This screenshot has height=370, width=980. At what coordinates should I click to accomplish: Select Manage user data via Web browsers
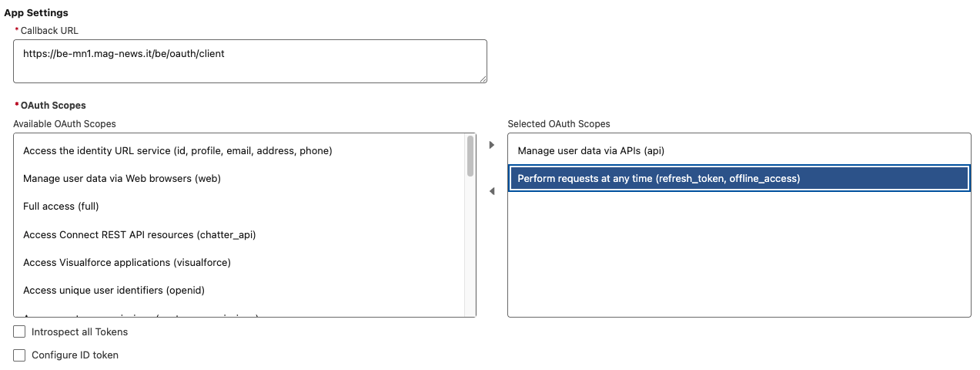122,179
